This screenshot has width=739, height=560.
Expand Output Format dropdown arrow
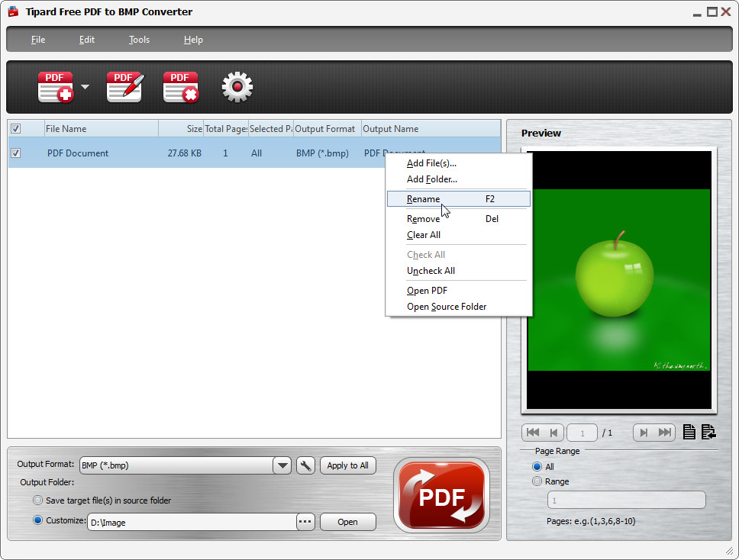pyautogui.click(x=282, y=465)
